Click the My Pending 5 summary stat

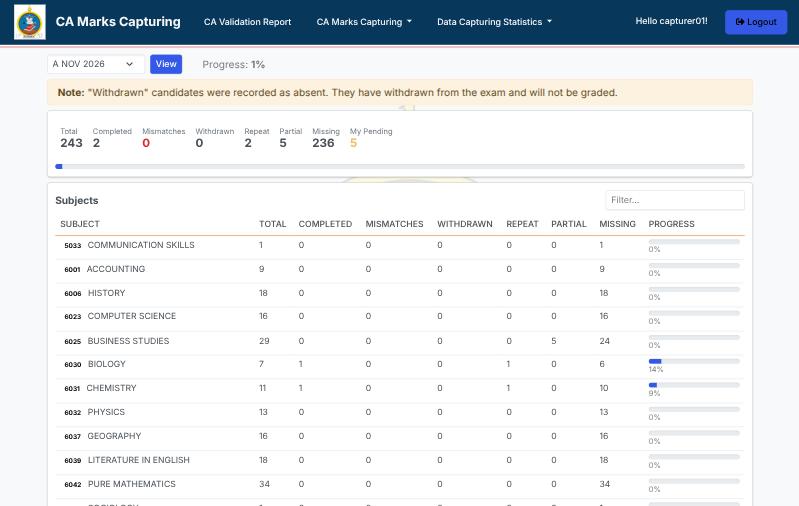(371, 138)
